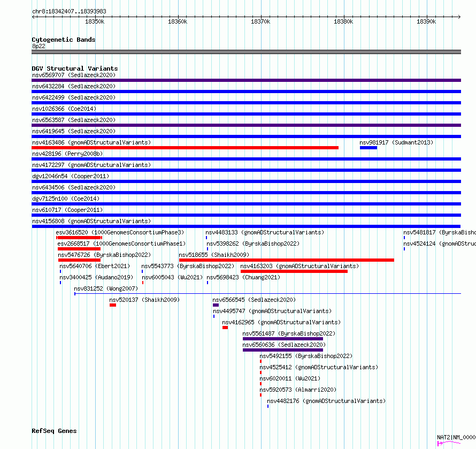The height and width of the screenshot is (449, 476).
Task: Select nsv6419645 (Sedlazeck2020) label
Action: click(x=74, y=131)
